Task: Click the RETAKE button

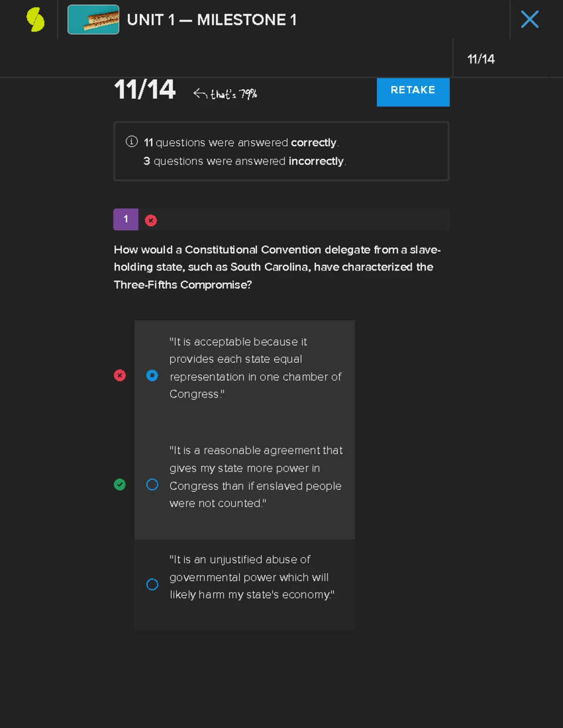Action: point(412,91)
